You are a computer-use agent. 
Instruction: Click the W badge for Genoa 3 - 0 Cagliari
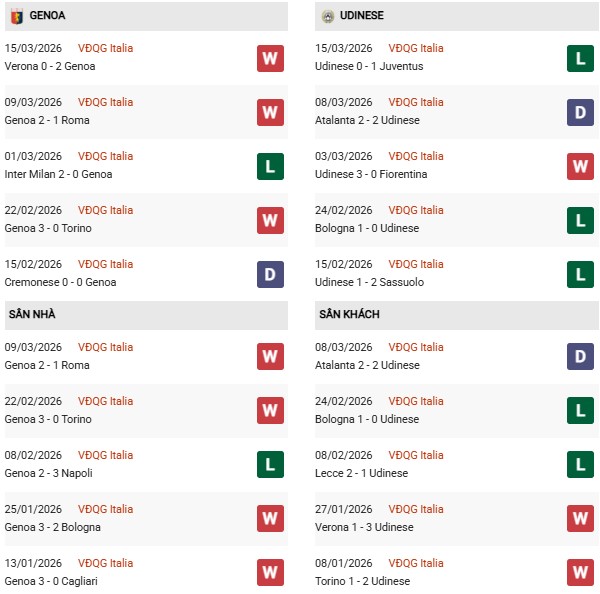coord(270,573)
